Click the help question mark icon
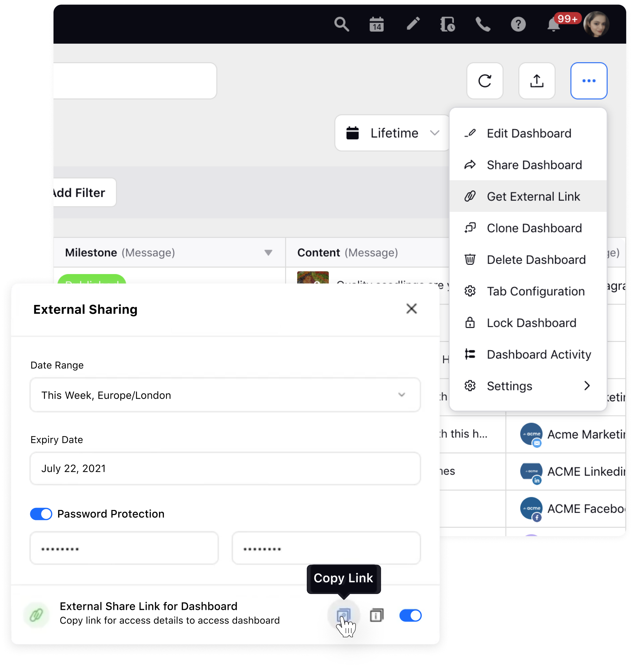632x672 pixels. pos(518,24)
